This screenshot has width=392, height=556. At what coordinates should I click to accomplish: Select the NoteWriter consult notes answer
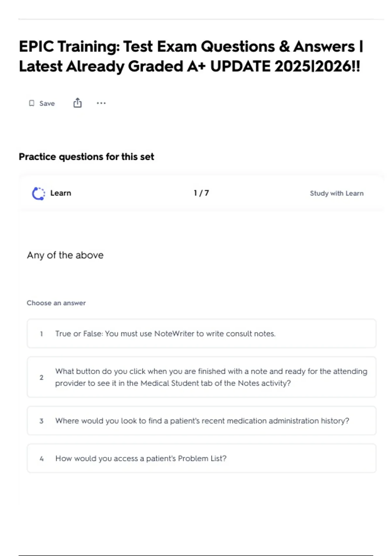tap(165, 334)
